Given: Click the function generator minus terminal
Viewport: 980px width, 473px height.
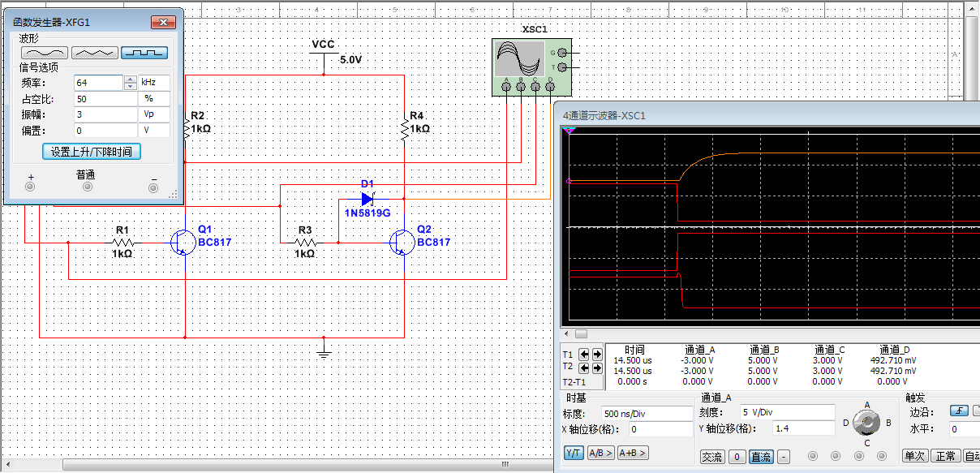Looking at the screenshot, I should 153,187.
